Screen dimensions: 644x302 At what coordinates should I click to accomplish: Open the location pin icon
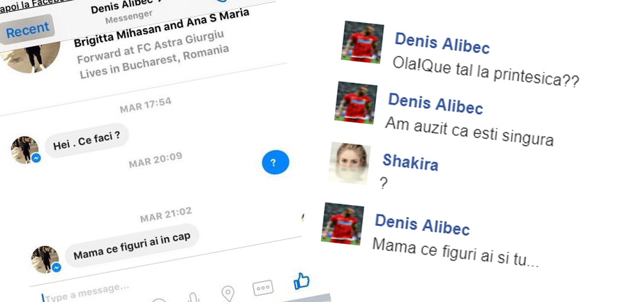click(x=228, y=294)
